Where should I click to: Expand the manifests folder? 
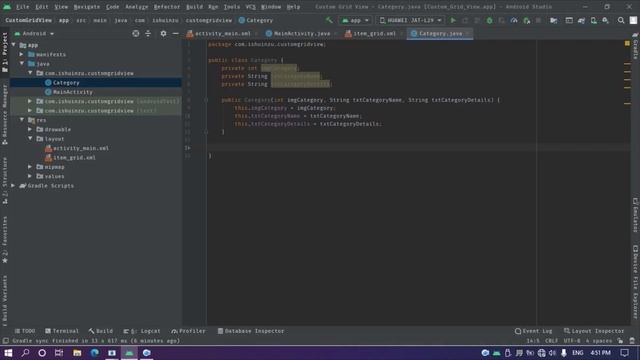click(22, 54)
